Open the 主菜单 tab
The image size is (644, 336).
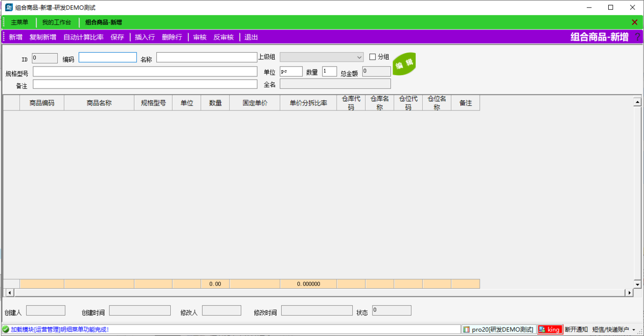pos(20,22)
